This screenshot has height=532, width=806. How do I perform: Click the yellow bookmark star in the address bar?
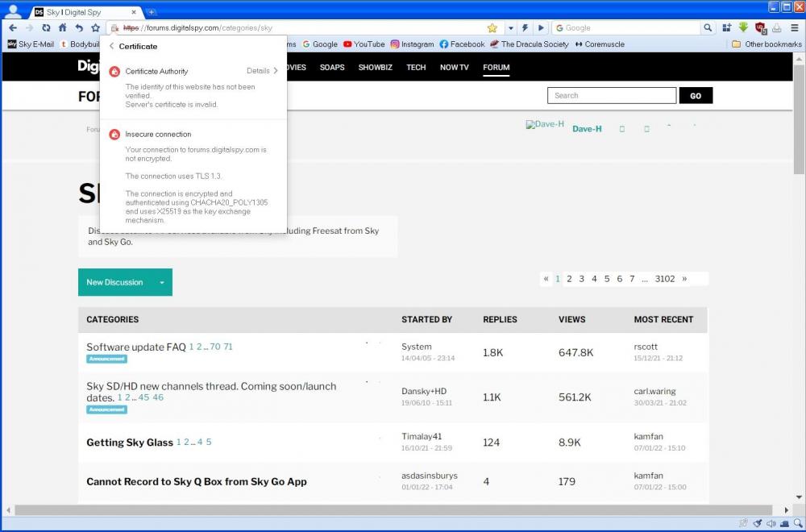492,27
